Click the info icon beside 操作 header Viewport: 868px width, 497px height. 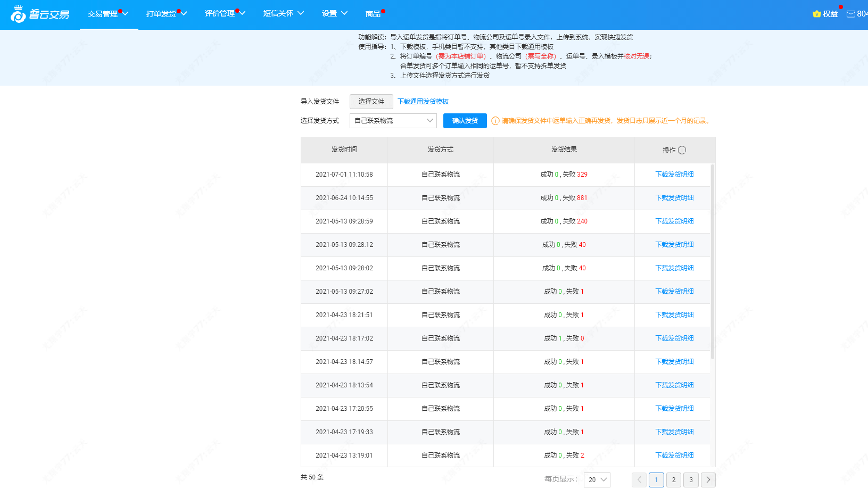682,150
